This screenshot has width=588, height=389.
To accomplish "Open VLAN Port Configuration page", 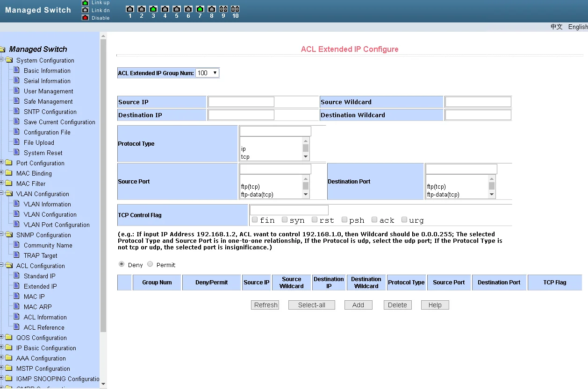I will pos(57,225).
